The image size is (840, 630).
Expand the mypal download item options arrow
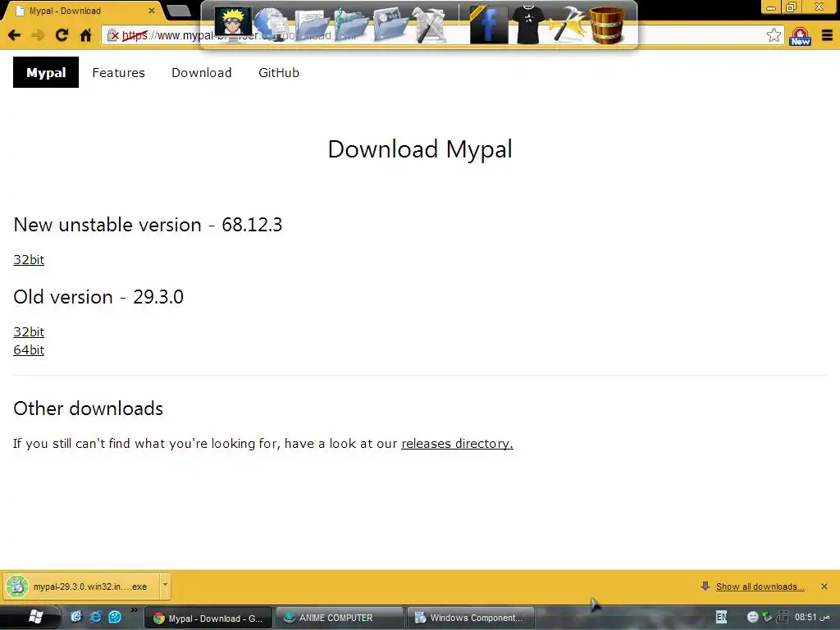pos(165,585)
